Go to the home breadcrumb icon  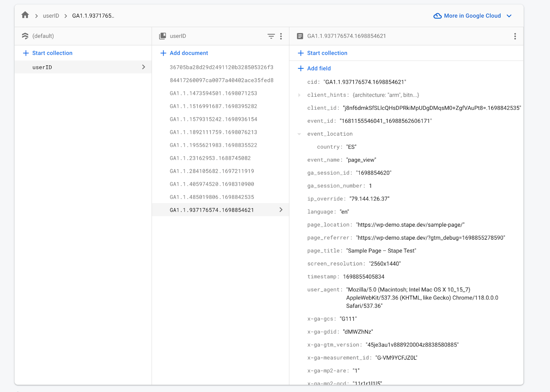pyautogui.click(x=25, y=15)
